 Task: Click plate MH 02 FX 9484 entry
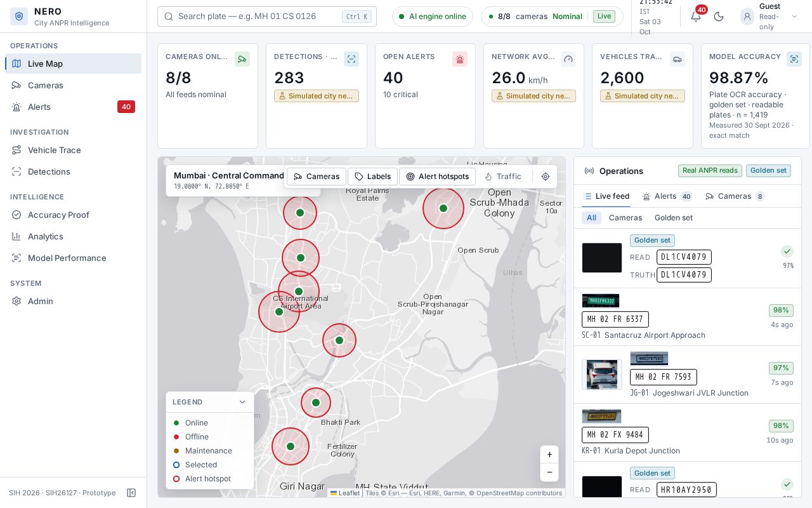pos(615,435)
